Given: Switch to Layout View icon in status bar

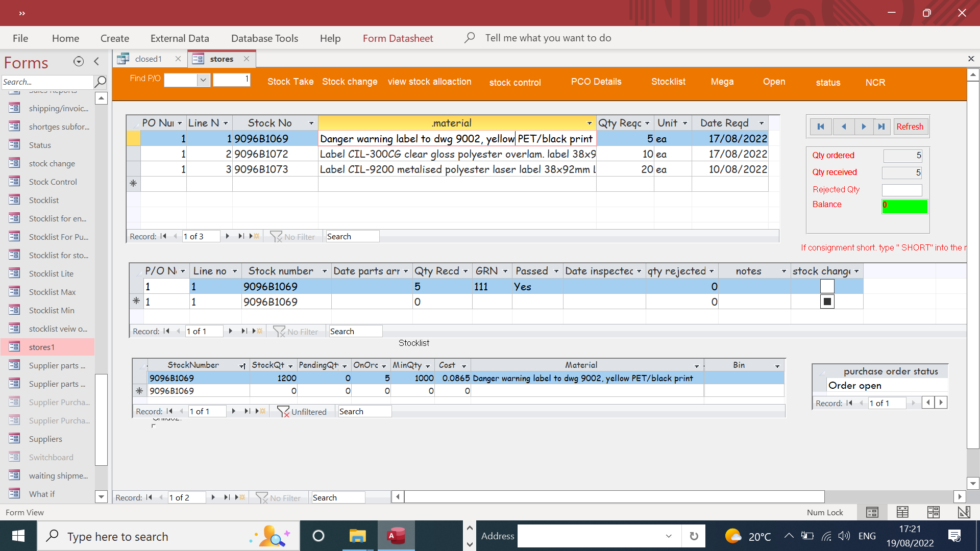Looking at the screenshot, I should (933, 512).
